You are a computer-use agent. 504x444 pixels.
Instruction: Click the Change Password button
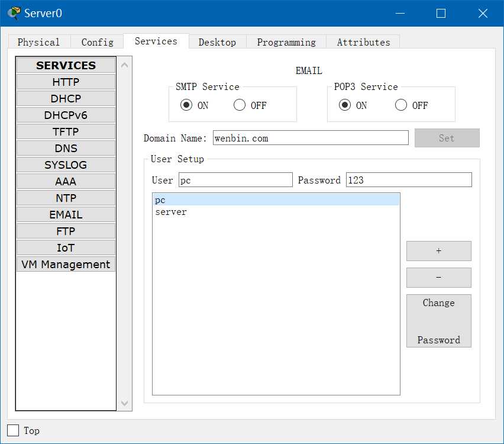click(439, 321)
